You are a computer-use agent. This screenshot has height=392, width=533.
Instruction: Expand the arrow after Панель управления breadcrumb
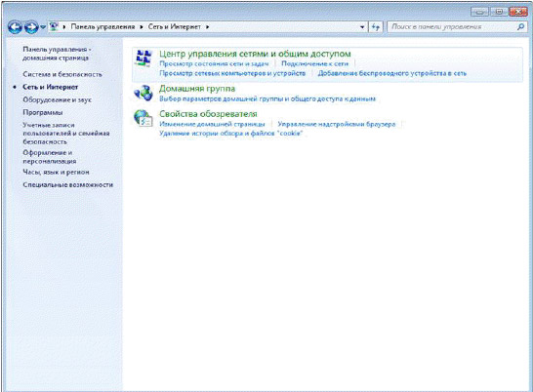click(x=142, y=27)
